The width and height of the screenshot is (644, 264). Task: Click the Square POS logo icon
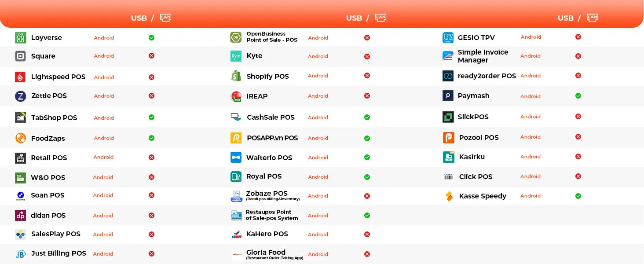coord(21,56)
